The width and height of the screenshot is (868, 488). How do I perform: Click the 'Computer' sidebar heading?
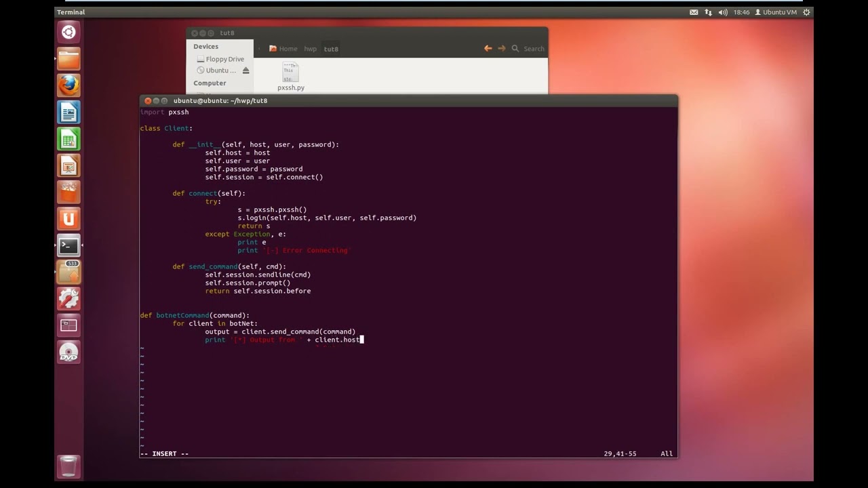pyautogui.click(x=210, y=83)
